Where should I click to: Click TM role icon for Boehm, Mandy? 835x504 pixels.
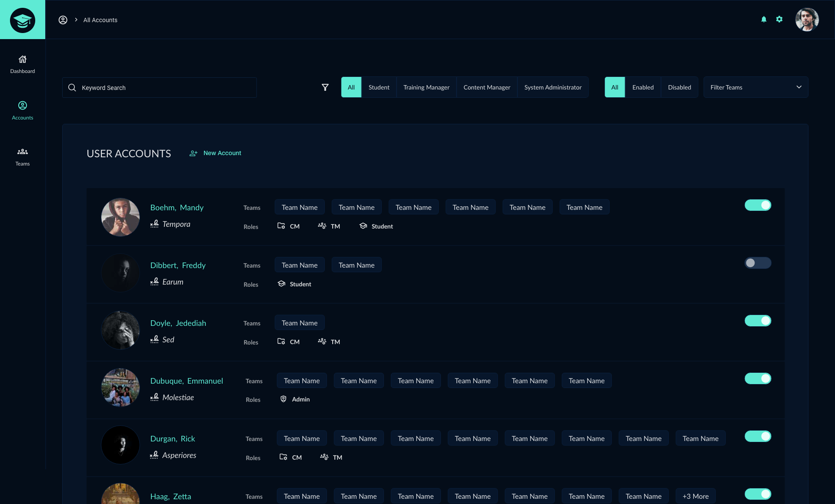[x=322, y=226]
